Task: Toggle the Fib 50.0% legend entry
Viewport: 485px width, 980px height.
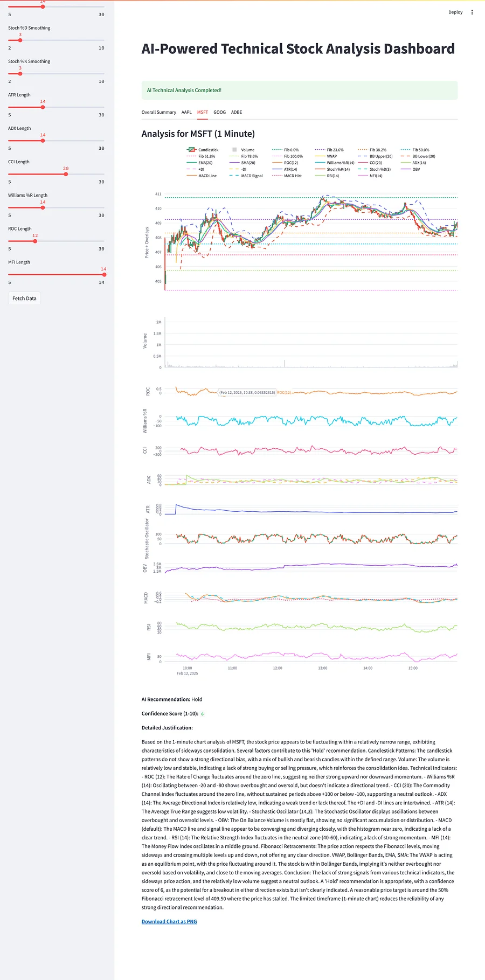Action: [x=415, y=150]
